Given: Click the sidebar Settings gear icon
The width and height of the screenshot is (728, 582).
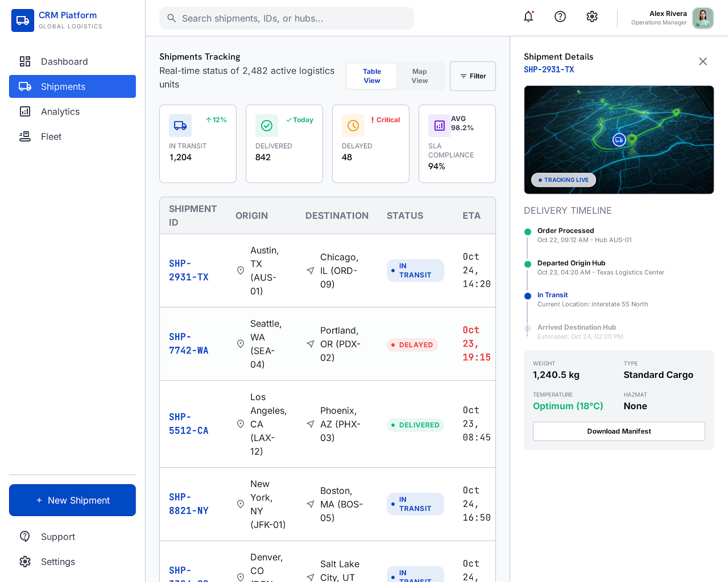Looking at the screenshot, I should point(25,562).
